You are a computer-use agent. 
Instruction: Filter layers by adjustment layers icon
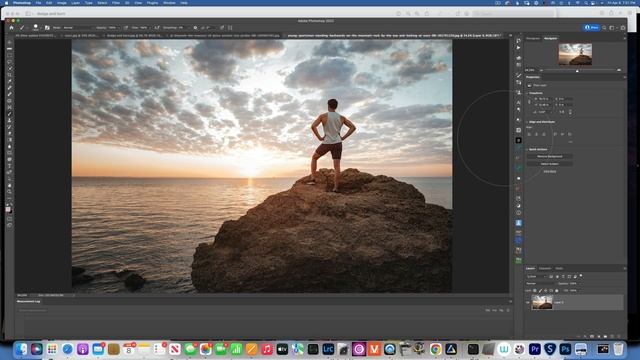click(x=557, y=276)
